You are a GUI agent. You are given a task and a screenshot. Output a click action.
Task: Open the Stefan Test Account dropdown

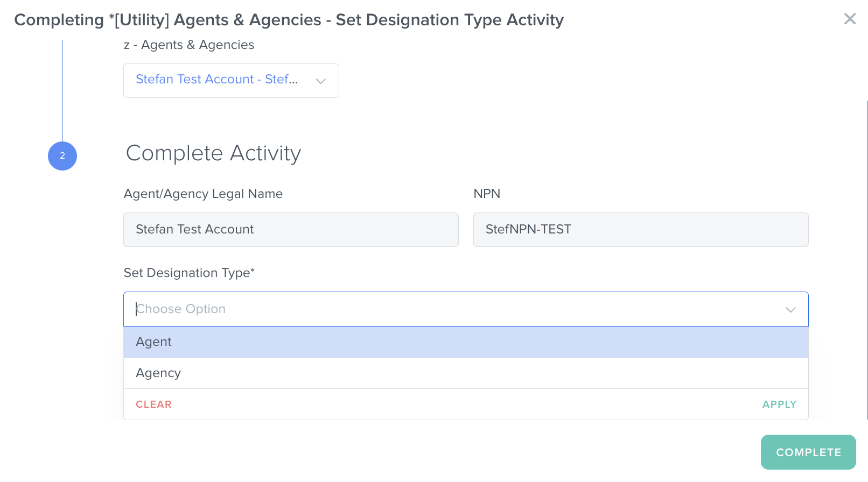click(216, 80)
